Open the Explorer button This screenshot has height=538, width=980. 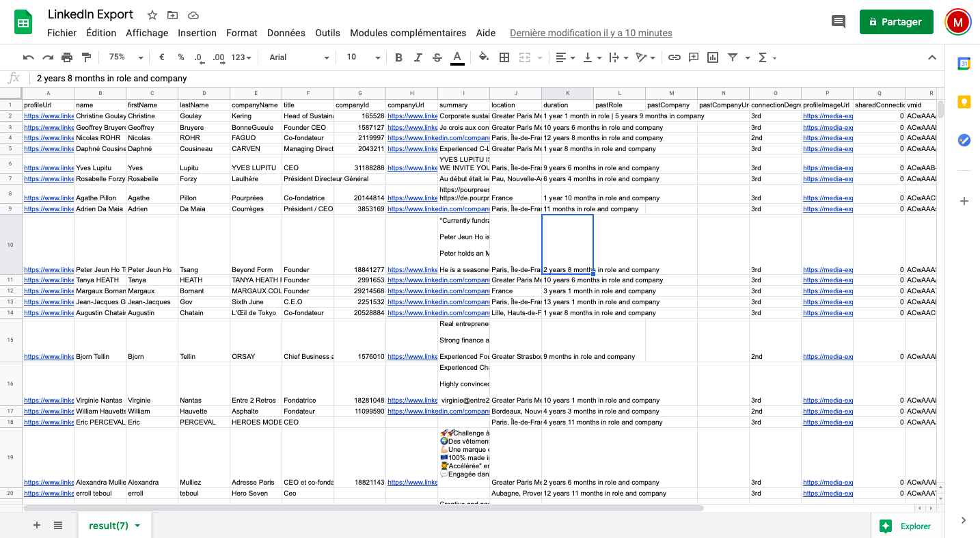905,526
